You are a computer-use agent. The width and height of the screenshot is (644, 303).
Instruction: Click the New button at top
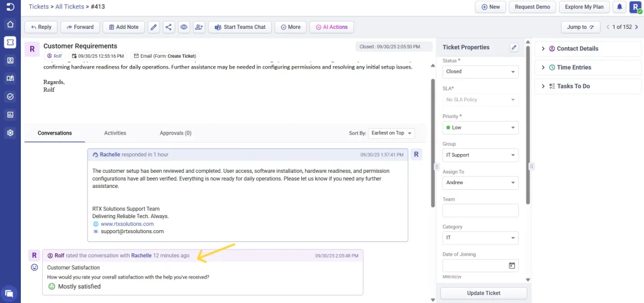(x=491, y=7)
